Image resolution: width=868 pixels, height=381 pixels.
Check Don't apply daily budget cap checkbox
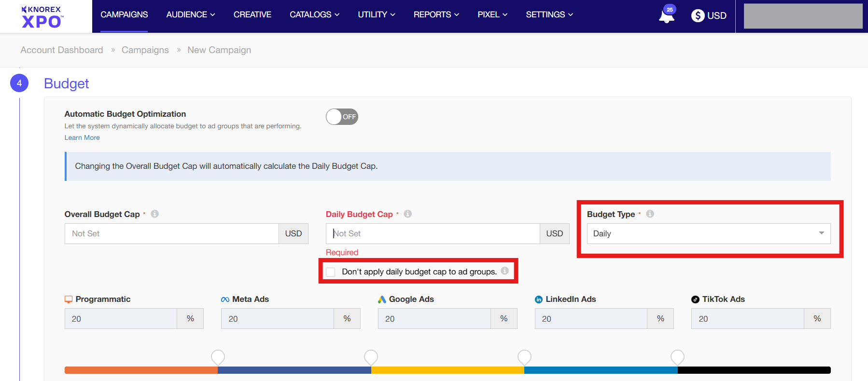click(331, 272)
